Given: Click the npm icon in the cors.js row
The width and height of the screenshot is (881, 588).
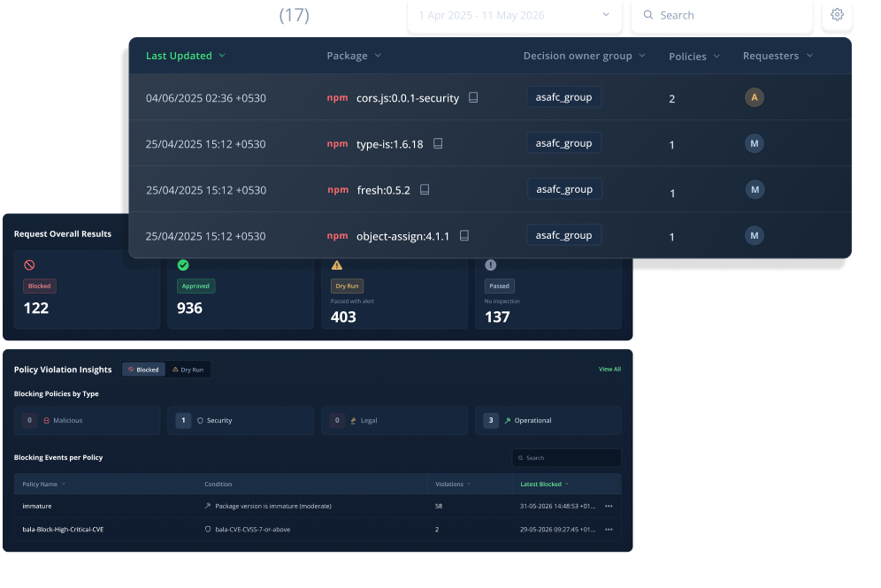Looking at the screenshot, I should click(337, 98).
